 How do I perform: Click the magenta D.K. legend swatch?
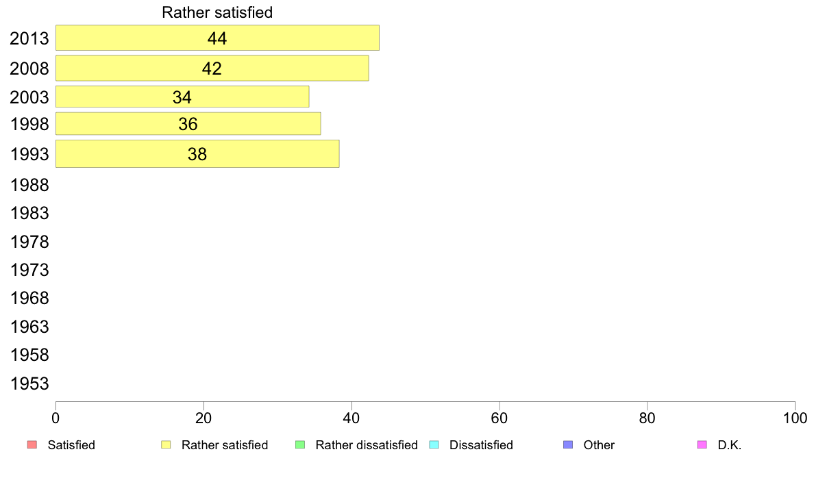pos(702,445)
